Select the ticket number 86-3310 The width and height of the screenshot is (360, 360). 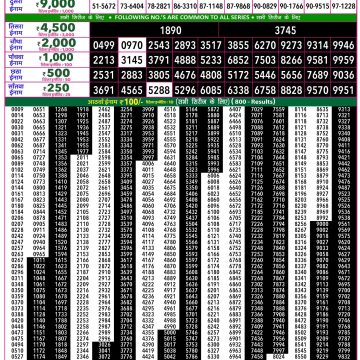click(x=185, y=6)
